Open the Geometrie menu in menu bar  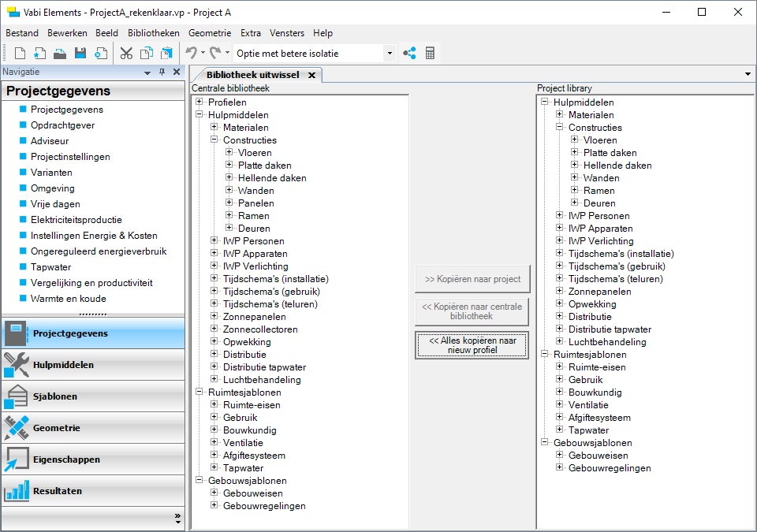[x=210, y=33]
